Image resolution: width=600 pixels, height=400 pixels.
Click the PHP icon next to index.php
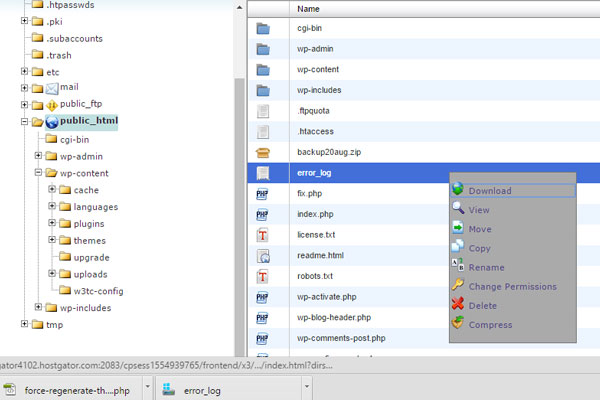click(x=262, y=215)
